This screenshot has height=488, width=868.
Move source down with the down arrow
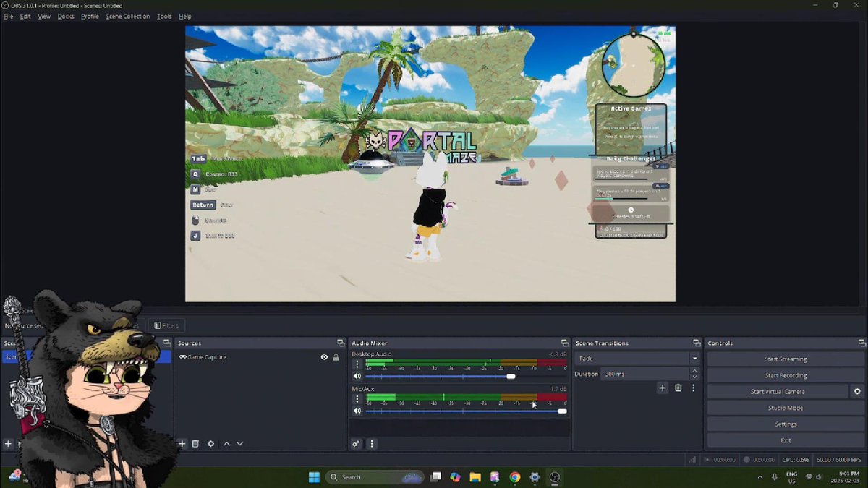239,444
